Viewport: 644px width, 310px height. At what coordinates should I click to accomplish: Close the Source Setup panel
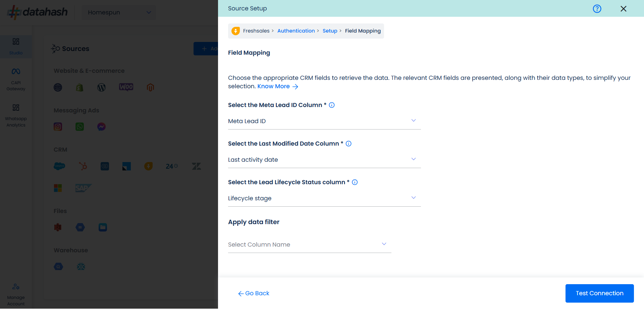coord(623,9)
